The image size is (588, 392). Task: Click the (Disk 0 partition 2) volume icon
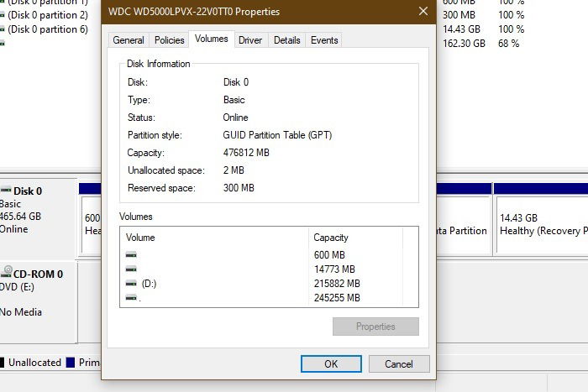pyautogui.click(x=3, y=15)
